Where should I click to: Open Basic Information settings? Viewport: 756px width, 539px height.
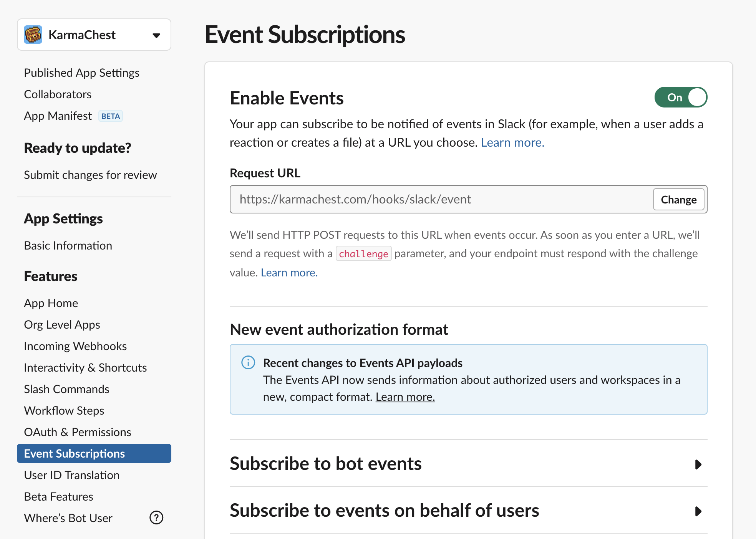pyautogui.click(x=68, y=245)
